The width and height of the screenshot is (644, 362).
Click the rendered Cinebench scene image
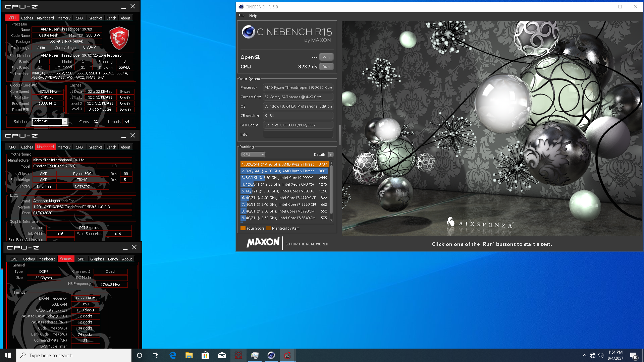tap(492, 128)
